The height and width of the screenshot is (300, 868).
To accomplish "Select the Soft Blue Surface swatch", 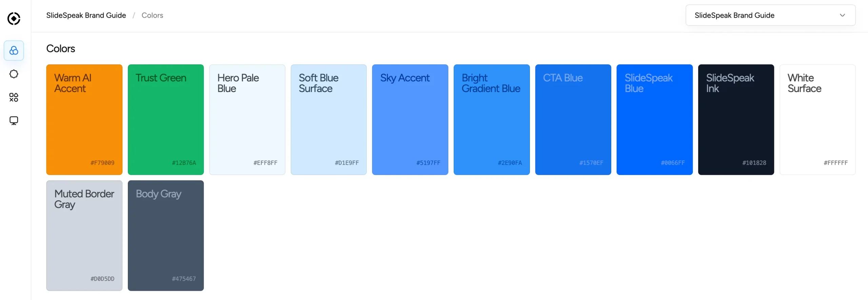I will pos(329,120).
